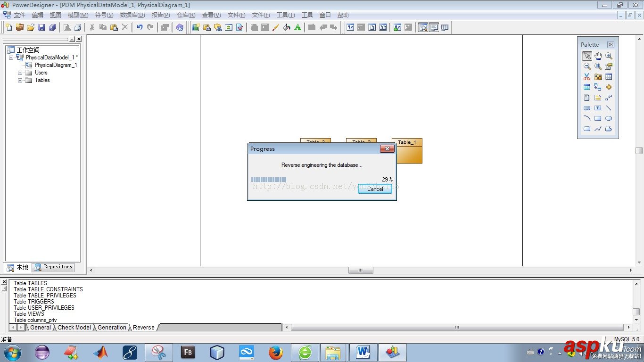
Task: Expand the Users folder in workspace tree
Action: 20,73
